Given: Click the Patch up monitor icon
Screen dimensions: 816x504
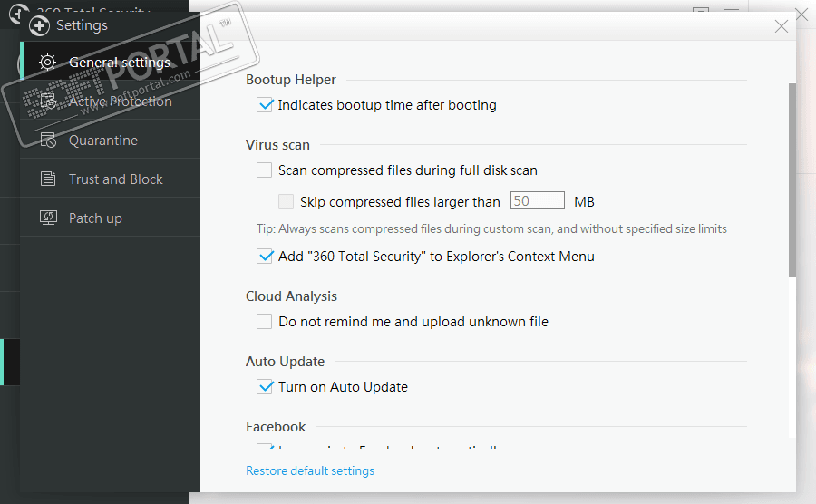Looking at the screenshot, I should [48, 218].
